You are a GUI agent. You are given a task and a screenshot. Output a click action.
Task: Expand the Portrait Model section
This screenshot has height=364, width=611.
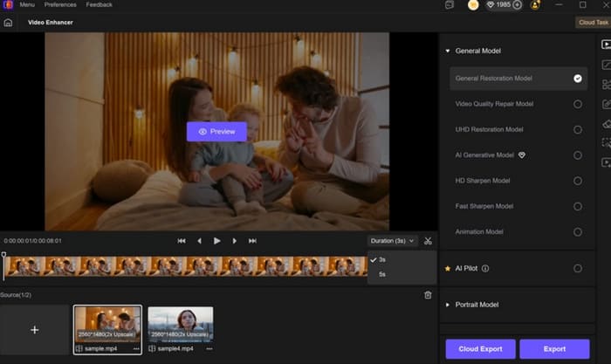coord(448,305)
